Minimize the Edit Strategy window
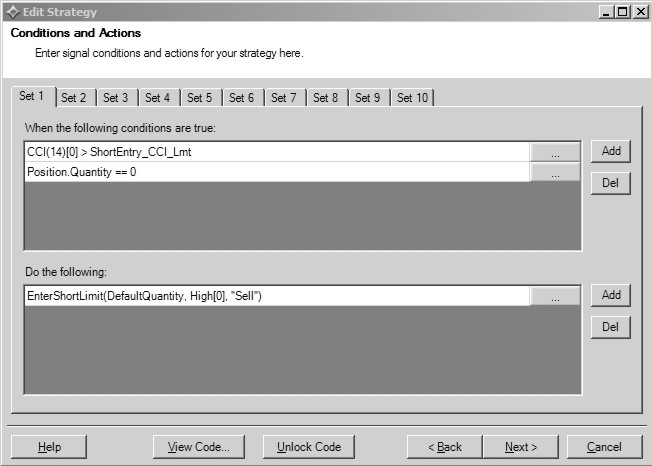The image size is (652, 466). tap(607, 12)
